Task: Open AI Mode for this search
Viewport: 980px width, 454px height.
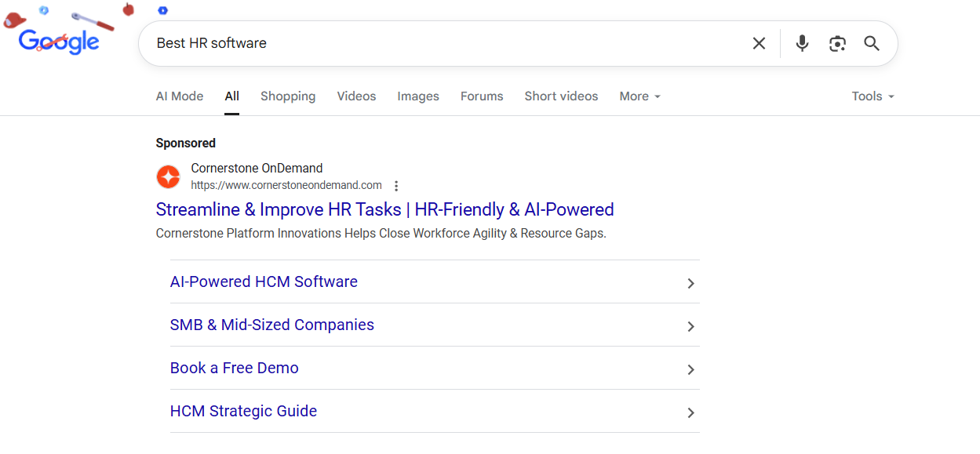Action: tap(179, 96)
